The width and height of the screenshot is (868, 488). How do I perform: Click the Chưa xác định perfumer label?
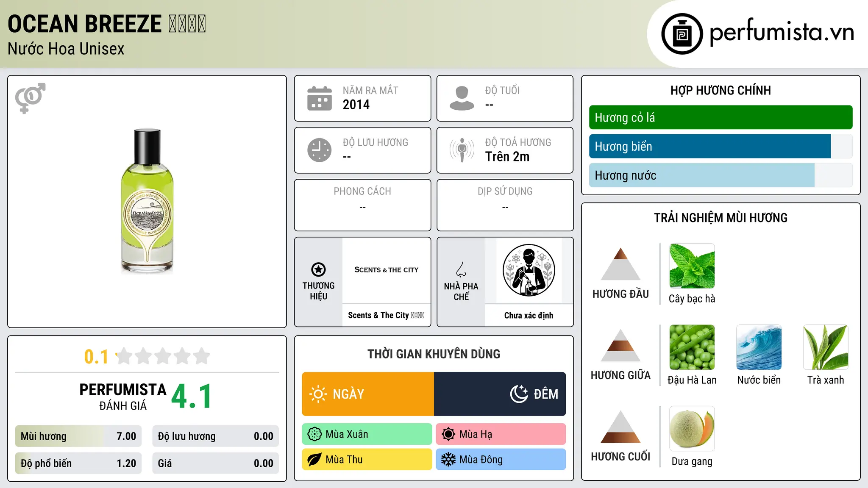(529, 315)
